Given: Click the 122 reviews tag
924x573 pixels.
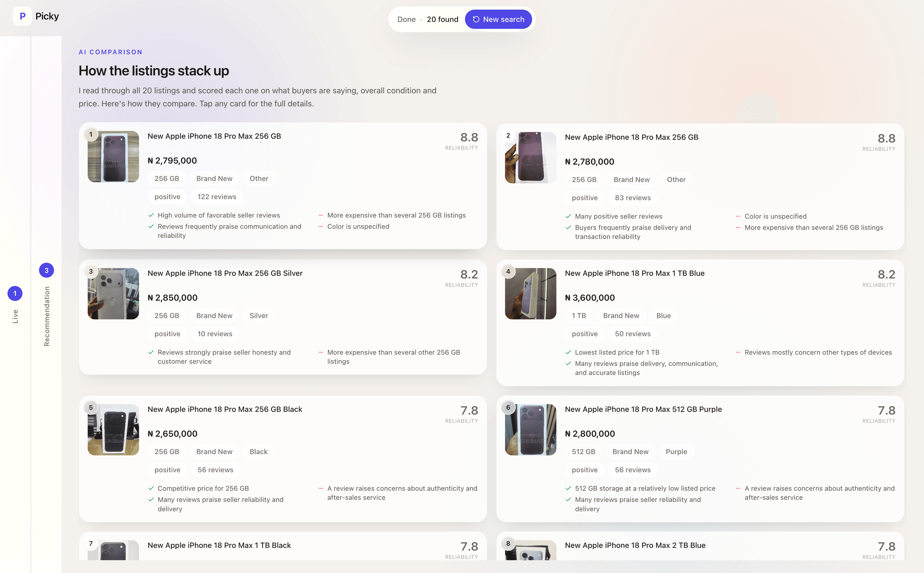Looking at the screenshot, I should (217, 197).
